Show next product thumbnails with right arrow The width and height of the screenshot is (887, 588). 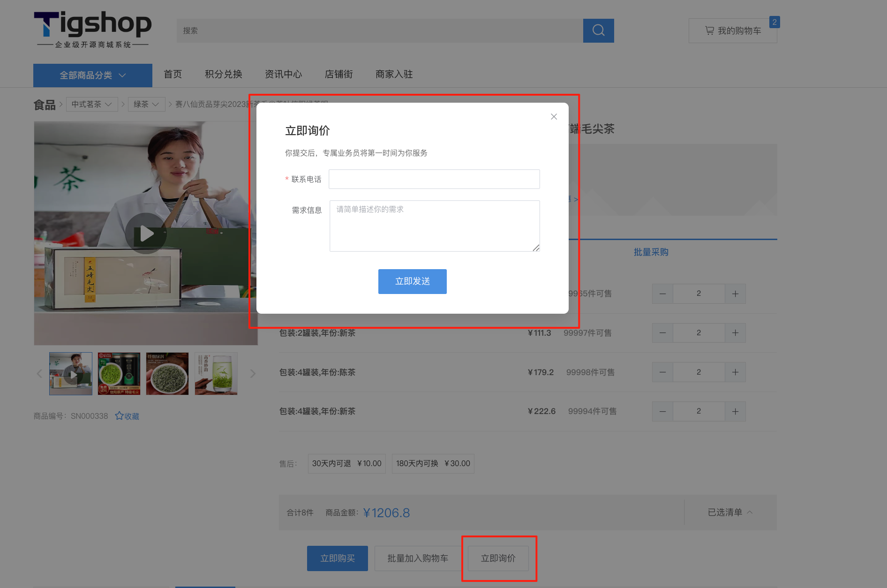click(x=253, y=374)
